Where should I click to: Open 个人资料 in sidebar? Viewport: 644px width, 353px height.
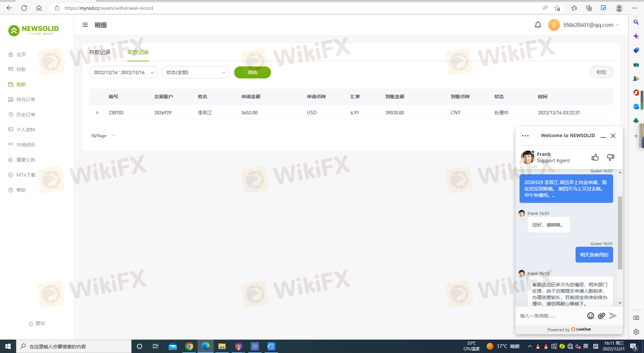(x=26, y=130)
